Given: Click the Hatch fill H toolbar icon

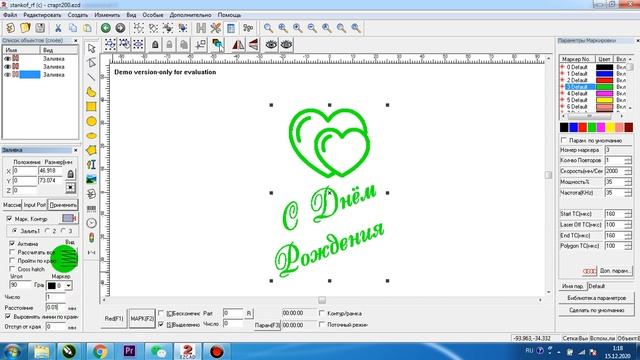Looking at the screenshot, I should point(201,28).
